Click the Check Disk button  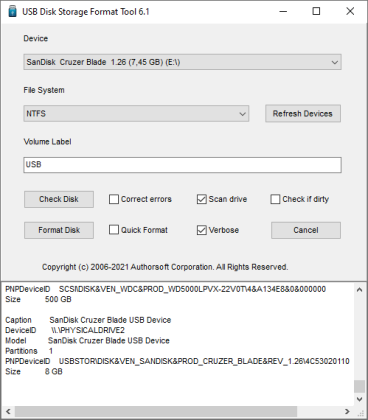[x=59, y=199]
